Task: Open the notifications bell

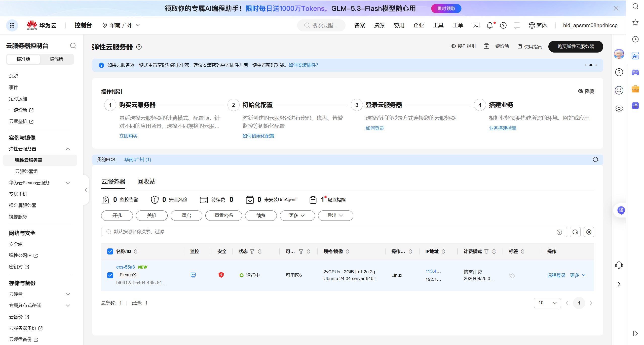Action: [489, 25]
